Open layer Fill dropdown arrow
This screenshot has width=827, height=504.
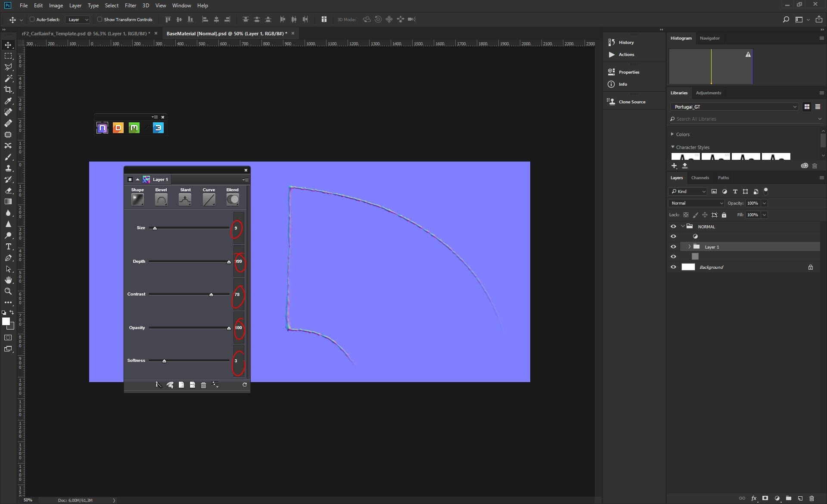coord(764,215)
